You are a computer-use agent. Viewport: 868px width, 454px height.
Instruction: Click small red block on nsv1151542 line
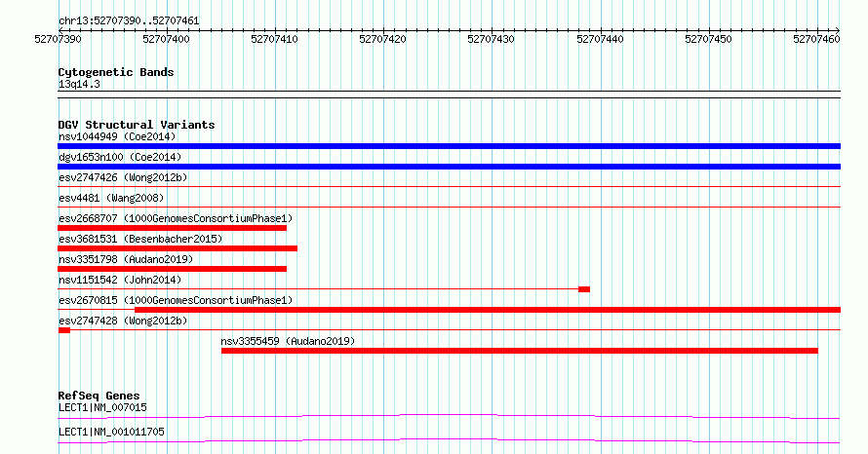pos(584,289)
